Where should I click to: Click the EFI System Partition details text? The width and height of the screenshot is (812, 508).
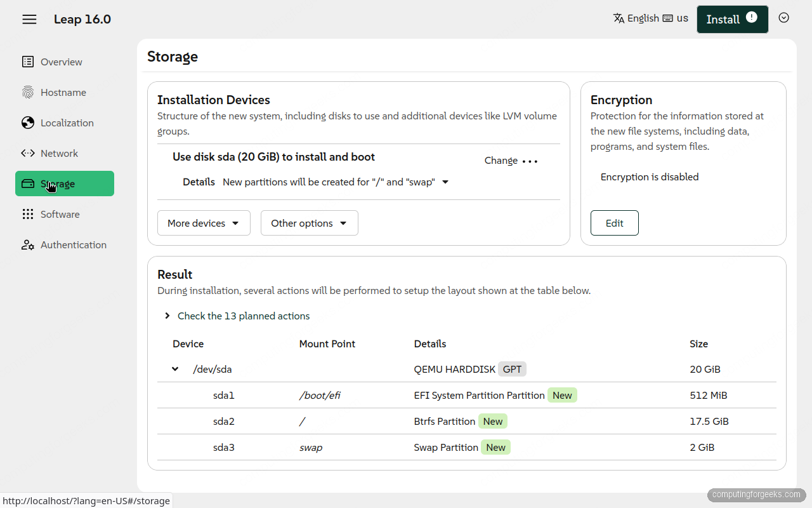479,395
